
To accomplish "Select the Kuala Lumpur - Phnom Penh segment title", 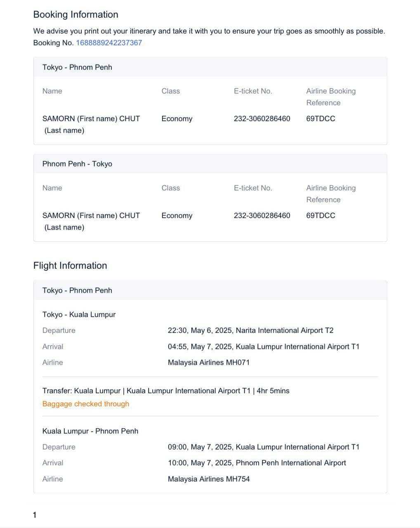I will tap(90, 431).
